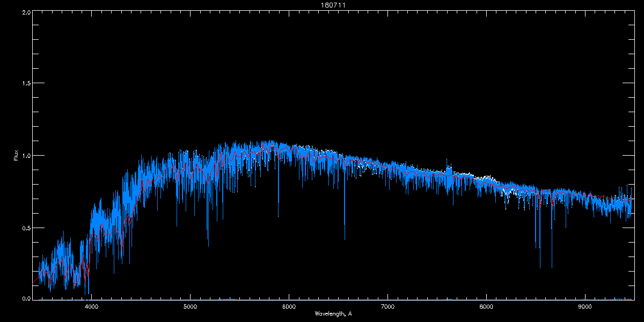
Task: Click the 1.0 flux tick label
Action: 25,156
